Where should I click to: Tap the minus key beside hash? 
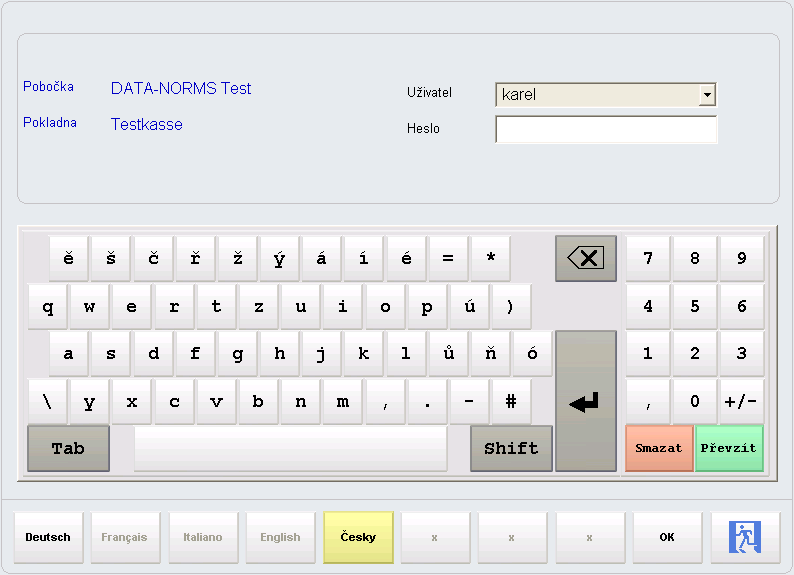(x=469, y=401)
